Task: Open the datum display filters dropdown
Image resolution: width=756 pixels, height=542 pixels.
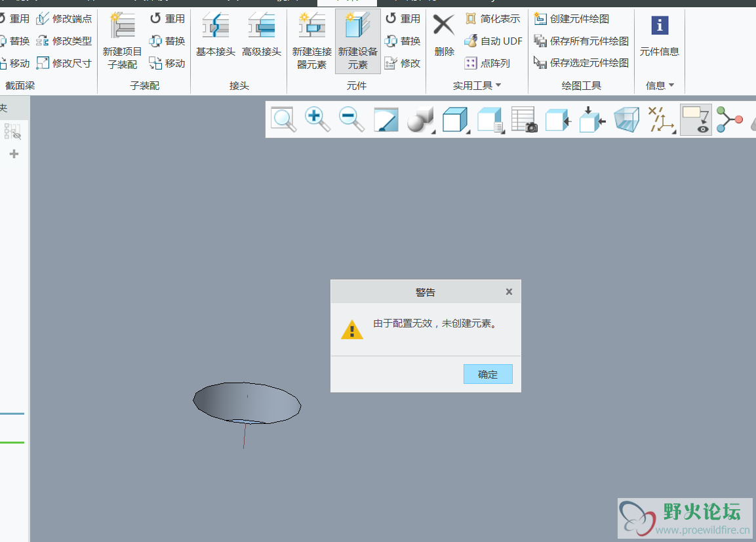Action: point(662,119)
